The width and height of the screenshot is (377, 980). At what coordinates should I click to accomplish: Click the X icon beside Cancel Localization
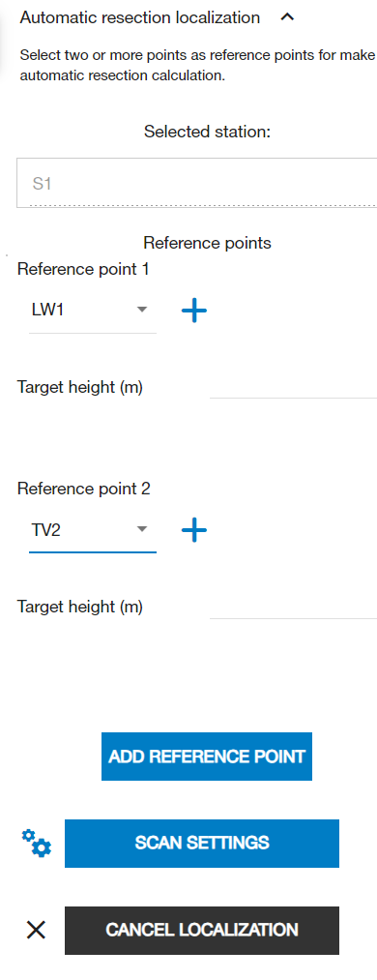(36, 931)
